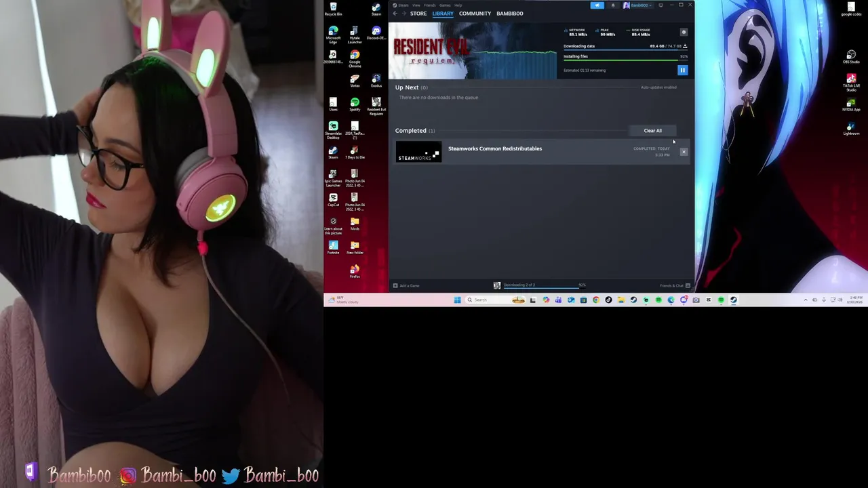
Task: Click the Installing files progress bar
Action: 625,60
